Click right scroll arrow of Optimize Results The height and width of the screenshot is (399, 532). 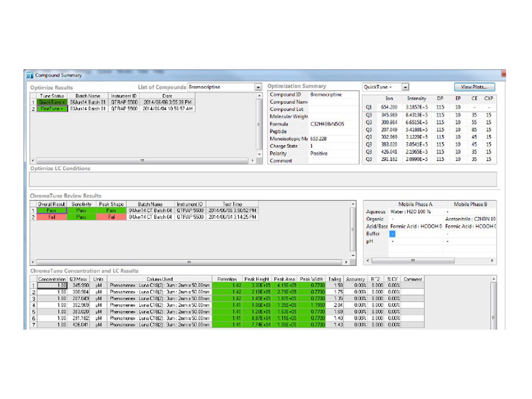(x=252, y=161)
